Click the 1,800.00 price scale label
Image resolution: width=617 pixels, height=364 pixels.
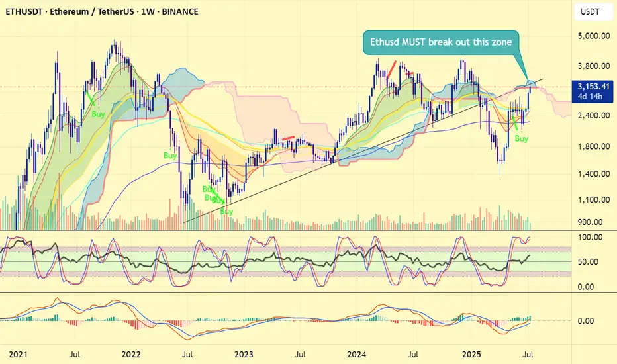tap(593, 146)
